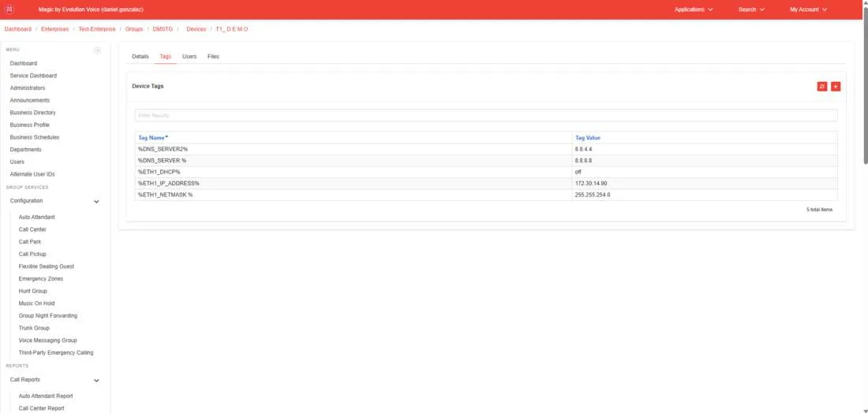Open Dashboard in the sidebar menu

tap(23, 64)
